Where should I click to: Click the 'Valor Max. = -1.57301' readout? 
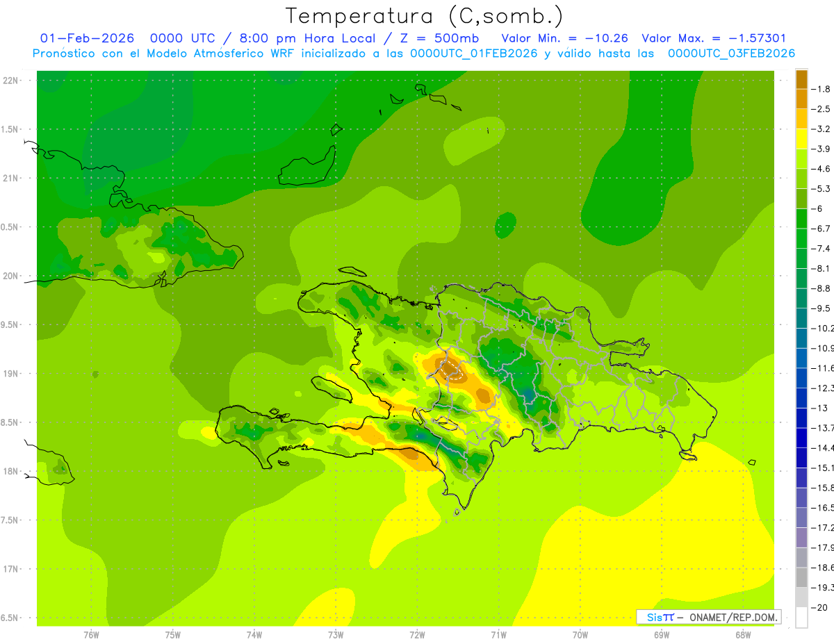pos(714,38)
